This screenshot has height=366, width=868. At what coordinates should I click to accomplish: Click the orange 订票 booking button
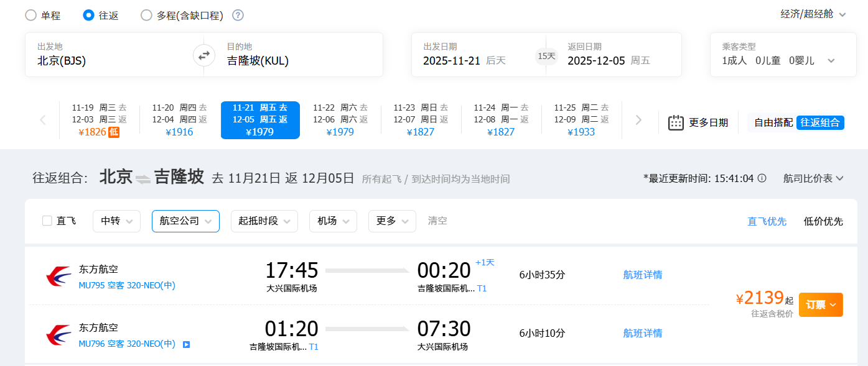click(820, 304)
